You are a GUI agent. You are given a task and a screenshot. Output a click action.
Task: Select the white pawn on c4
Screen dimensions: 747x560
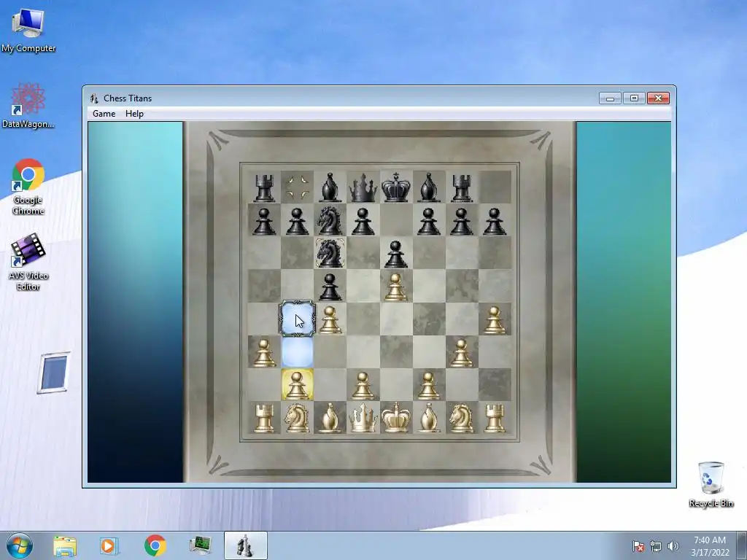click(330, 320)
